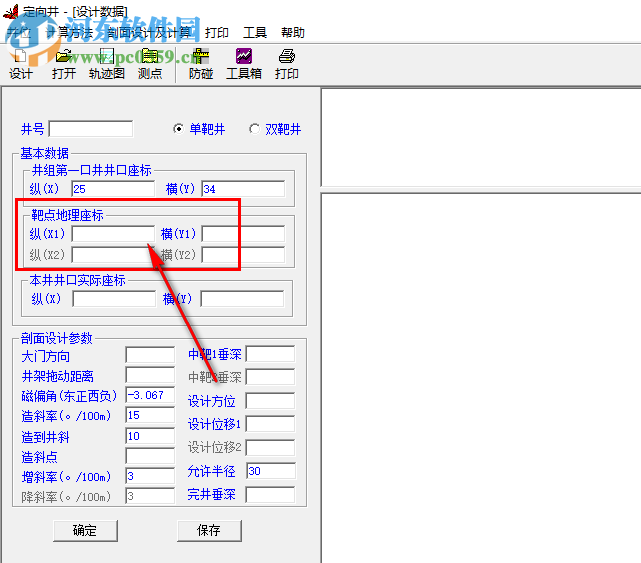Viewport: 641px width, 563px height.
Task: Click the 保存 button
Action: (x=209, y=531)
